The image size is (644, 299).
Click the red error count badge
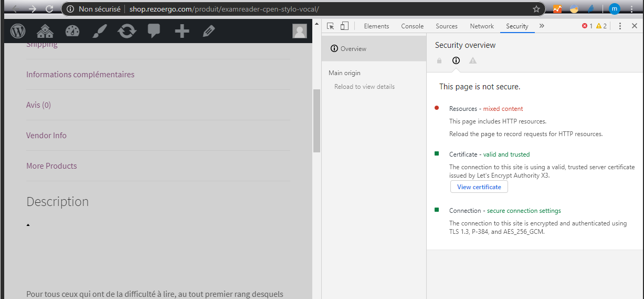pos(587,26)
